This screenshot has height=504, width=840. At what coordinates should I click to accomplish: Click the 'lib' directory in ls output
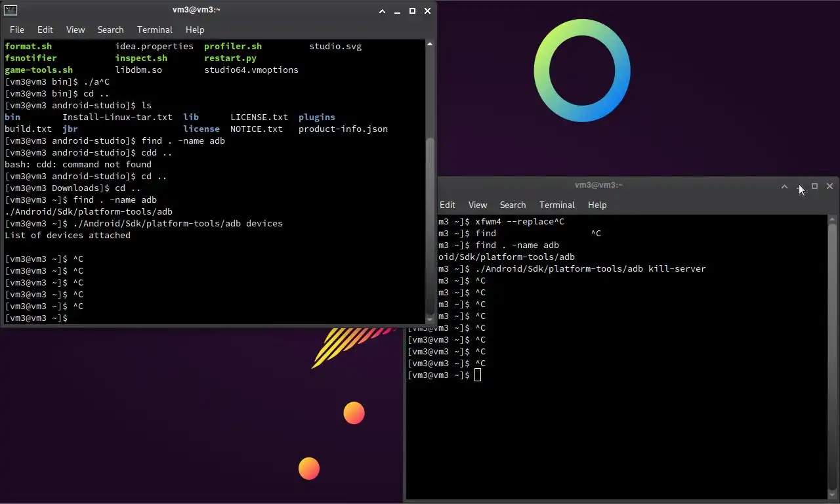pyautogui.click(x=191, y=117)
